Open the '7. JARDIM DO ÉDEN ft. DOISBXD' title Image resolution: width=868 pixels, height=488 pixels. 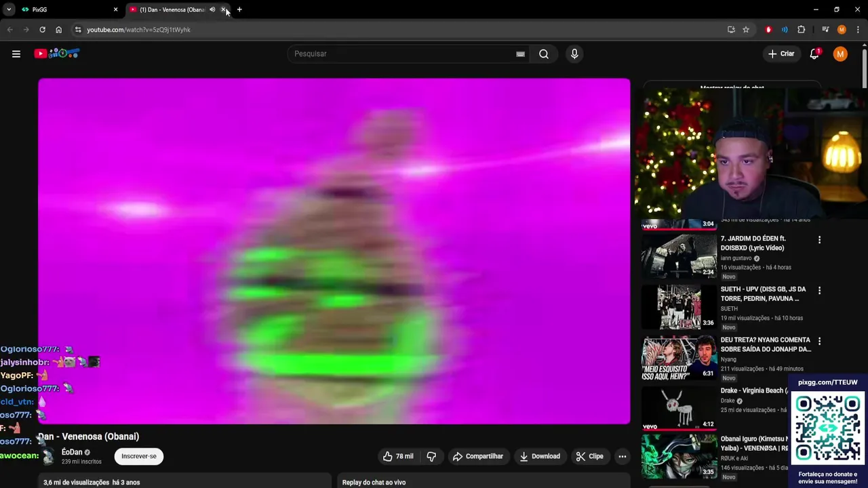(x=753, y=243)
